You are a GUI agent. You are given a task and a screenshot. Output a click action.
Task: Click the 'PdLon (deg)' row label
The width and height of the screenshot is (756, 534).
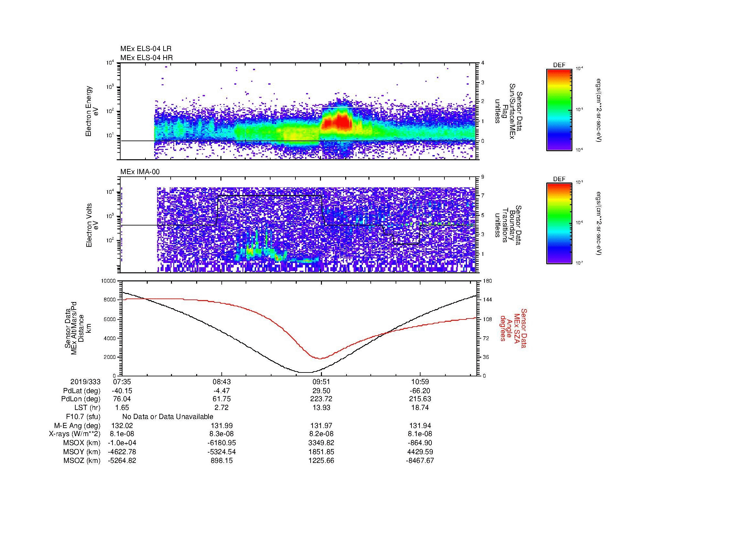click(x=81, y=399)
